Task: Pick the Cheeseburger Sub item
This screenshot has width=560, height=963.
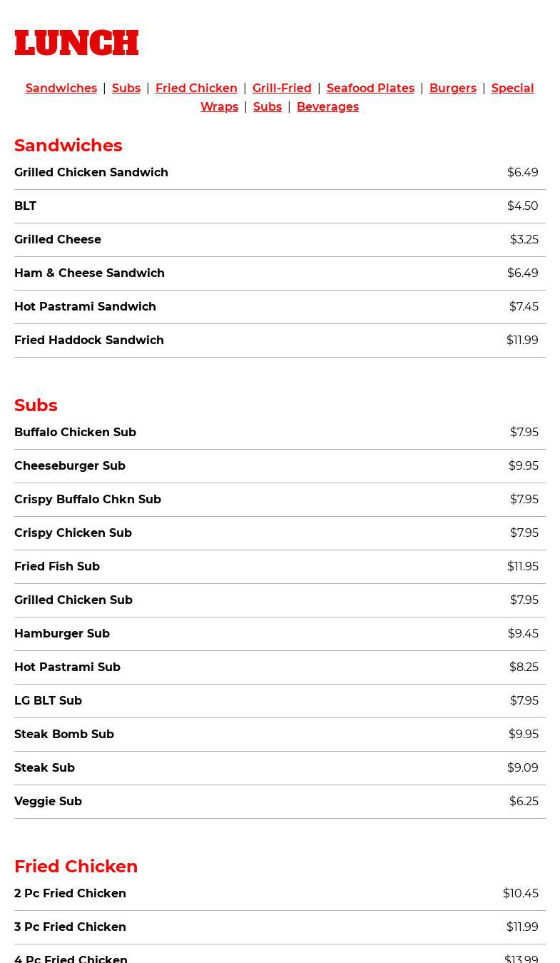Action: 70,465
